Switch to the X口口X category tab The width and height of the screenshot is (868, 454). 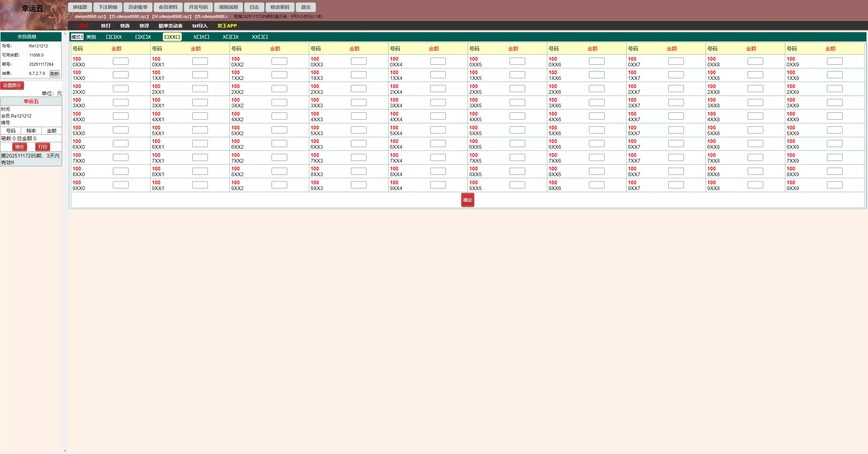tap(231, 37)
